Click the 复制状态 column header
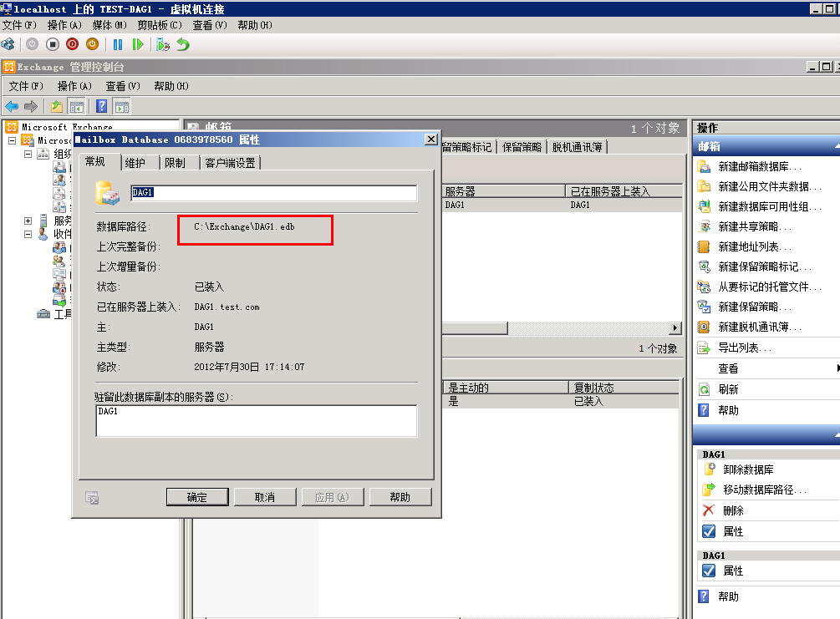This screenshot has width=840, height=619. (x=624, y=387)
